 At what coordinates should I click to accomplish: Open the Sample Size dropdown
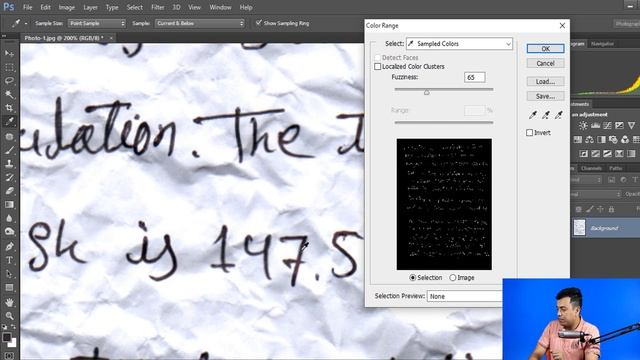click(x=97, y=23)
